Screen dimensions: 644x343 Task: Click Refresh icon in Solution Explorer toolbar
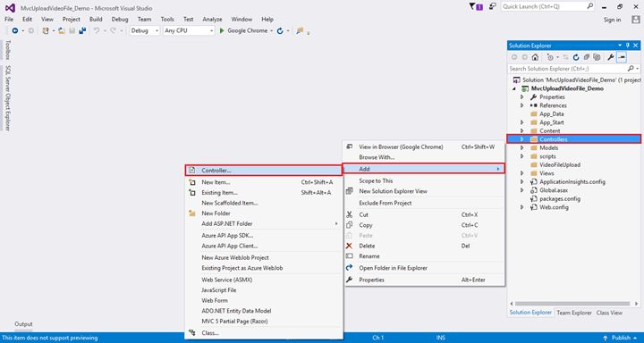[x=576, y=57]
